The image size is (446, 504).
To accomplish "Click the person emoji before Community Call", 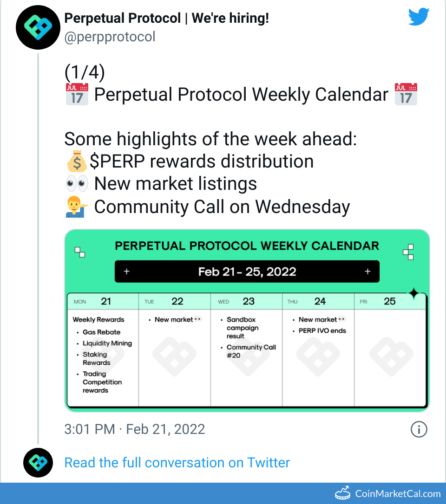I will 77,207.
